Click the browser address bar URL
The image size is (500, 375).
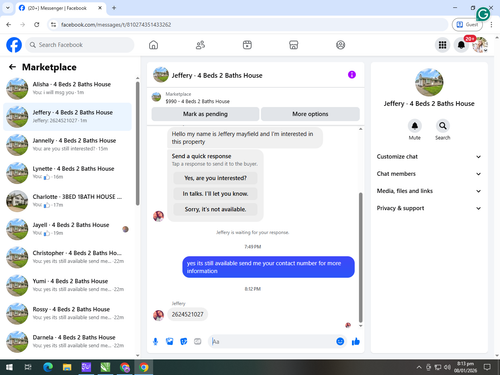pyautogui.click(x=116, y=24)
